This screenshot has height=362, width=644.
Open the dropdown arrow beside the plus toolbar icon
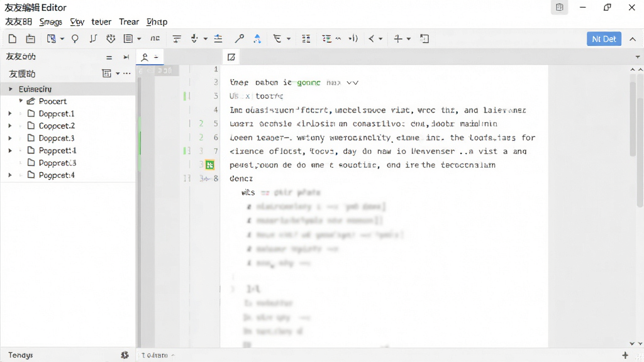point(409,39)
